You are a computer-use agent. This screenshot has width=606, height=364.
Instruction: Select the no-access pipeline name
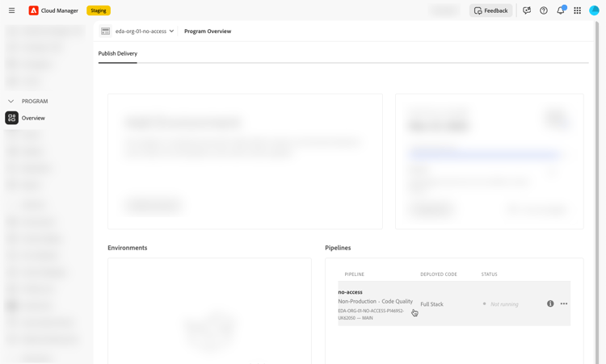point(350,292)
